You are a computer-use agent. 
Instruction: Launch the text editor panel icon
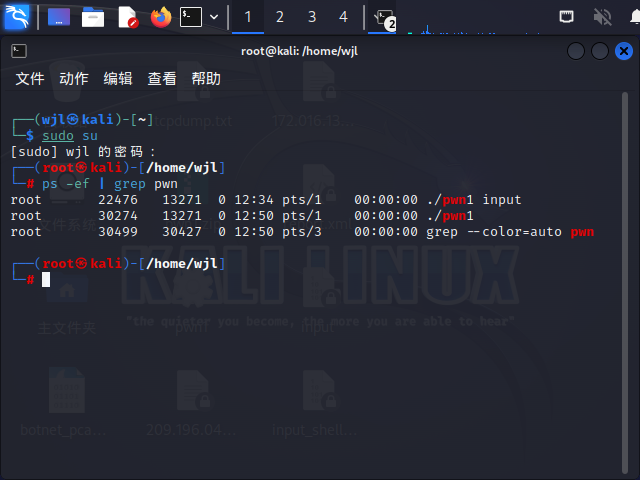(128, 18)
